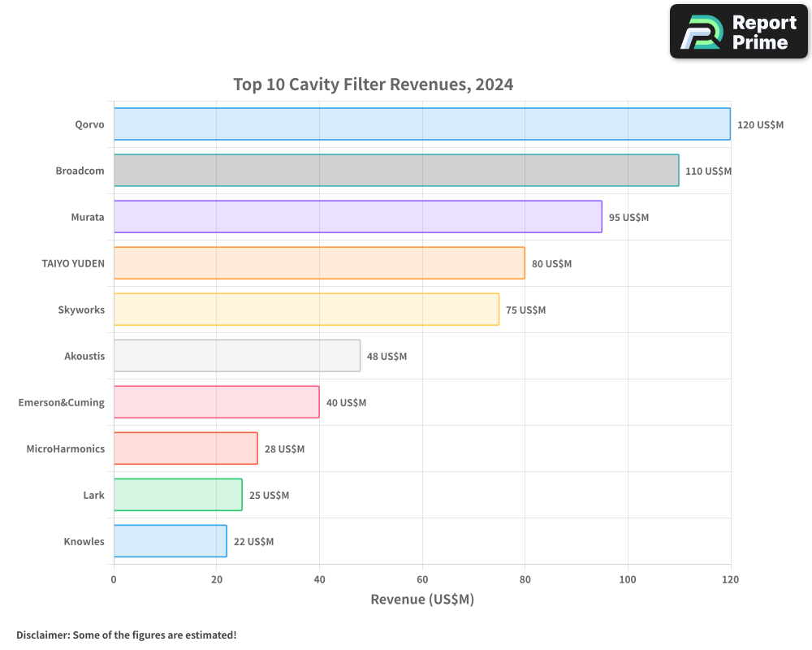Viewport: 812px width, 650px height.
Task: Click the Akoustis gray bar
Action: tap(237, 356)
